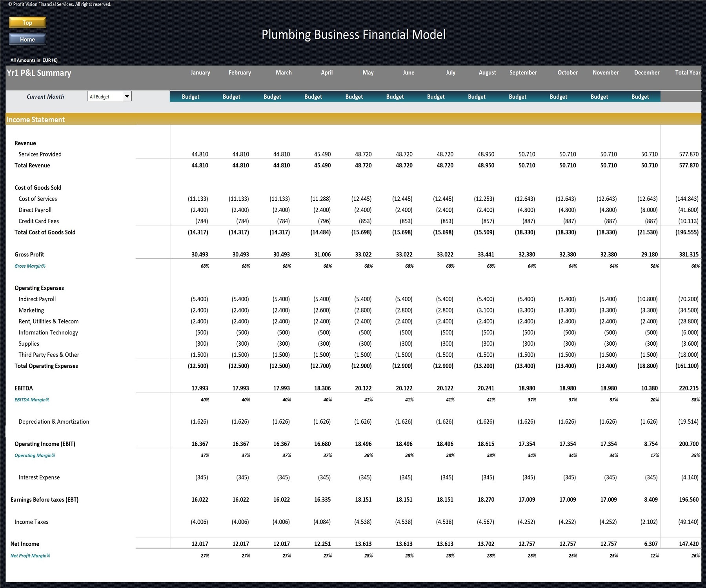Click the Budget label under June
The height and width of the screenshot is (588, 706).
coord(395,96)
